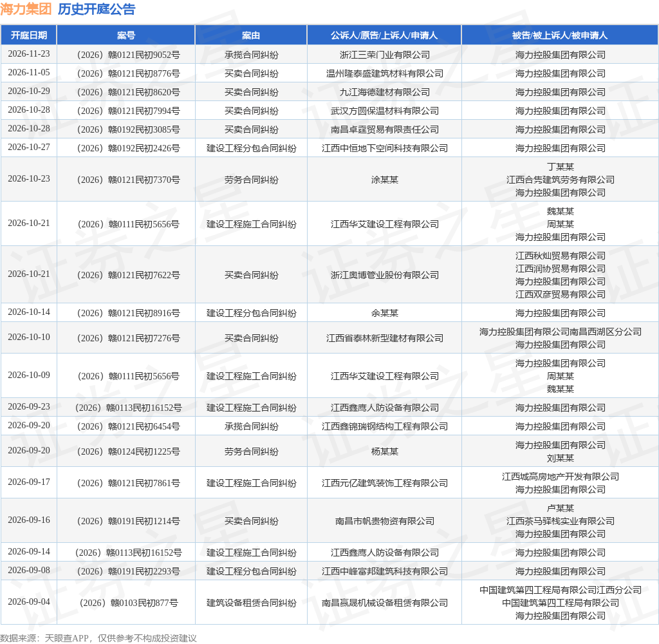Click defendant 中国建筑第四工程局有限公司江西分公司
This screenshot has height=644, width=659.
561,590
